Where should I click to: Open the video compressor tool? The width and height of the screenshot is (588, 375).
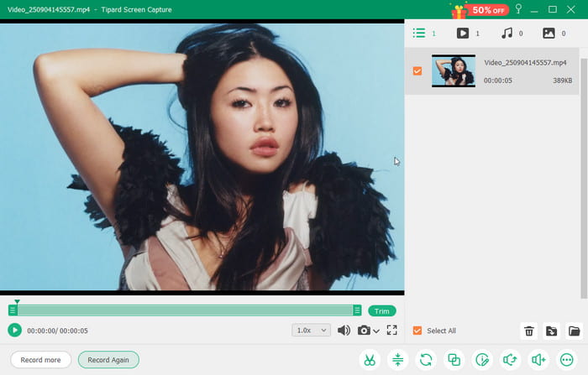397,360
